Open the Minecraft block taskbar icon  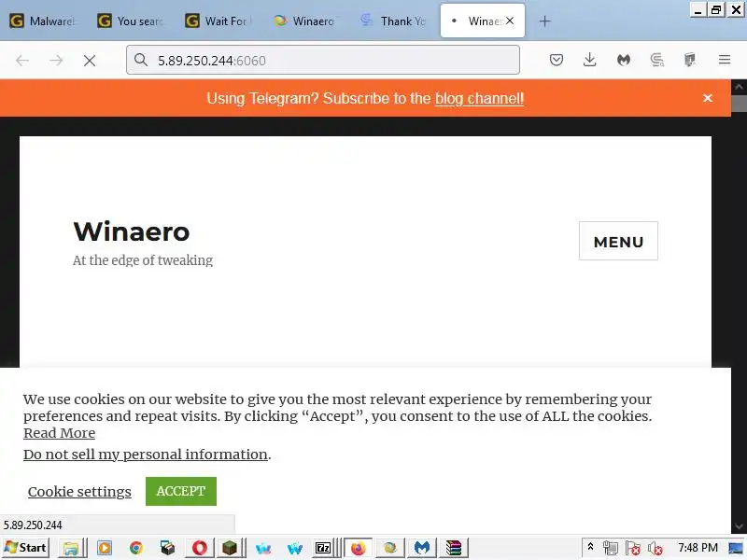coord(230,548)
